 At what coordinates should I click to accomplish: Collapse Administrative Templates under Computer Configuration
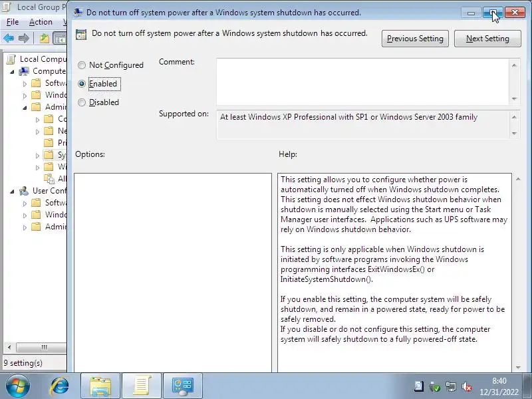[x=25, y=108]
